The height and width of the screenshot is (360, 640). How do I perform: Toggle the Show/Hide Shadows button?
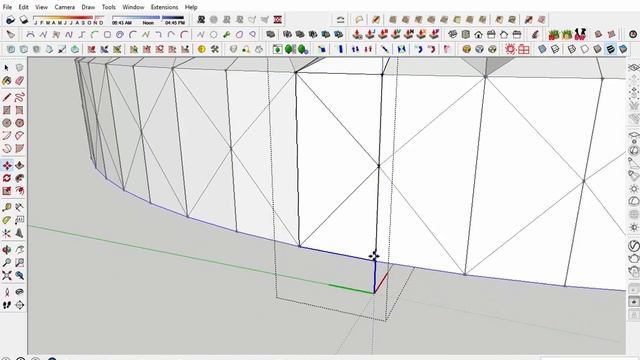10,20
